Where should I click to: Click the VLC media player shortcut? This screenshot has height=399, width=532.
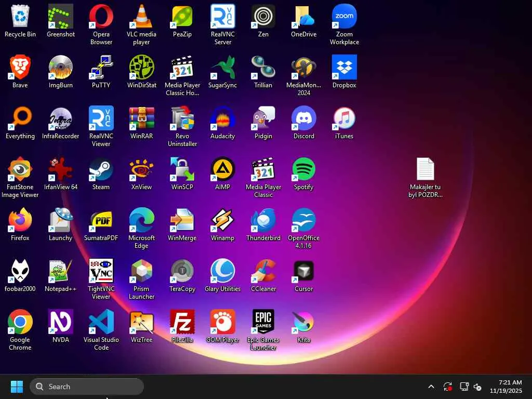(141, 17)
